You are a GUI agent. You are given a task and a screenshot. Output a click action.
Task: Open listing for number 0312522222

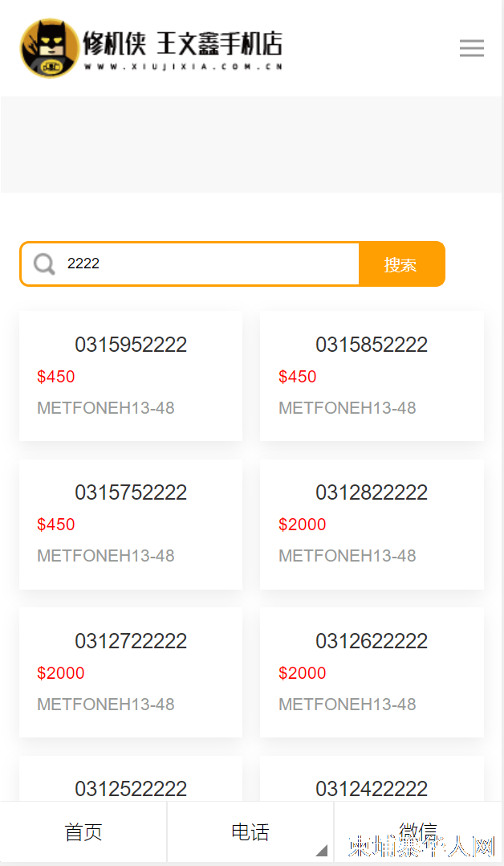[131, 789]
